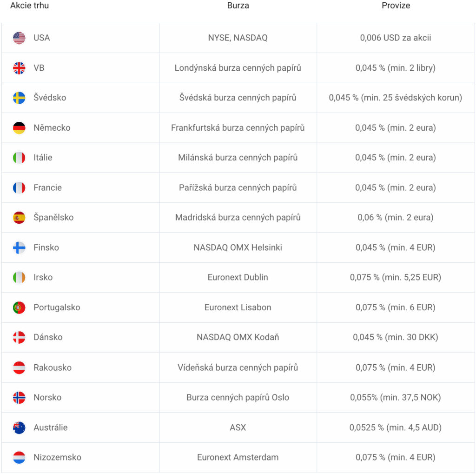The image size is (476, 474).
Task: Click the French flag icon
Action: [19, 188]
